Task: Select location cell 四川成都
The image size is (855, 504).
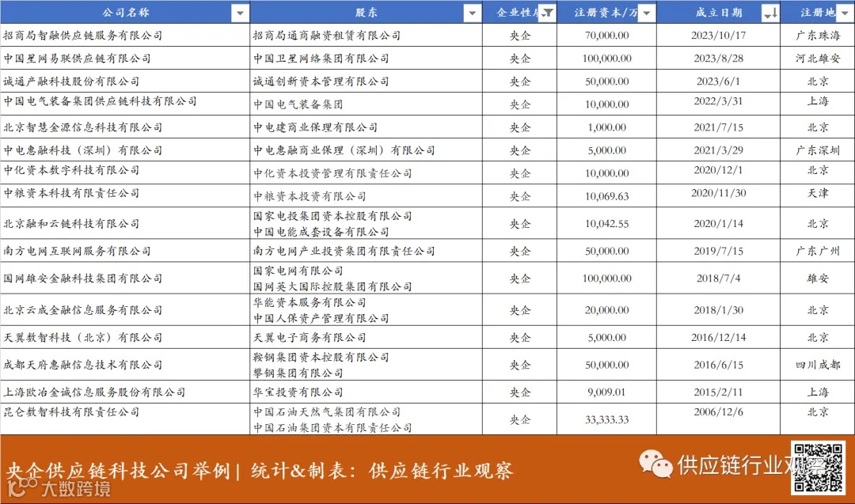Action: point(818,365)
